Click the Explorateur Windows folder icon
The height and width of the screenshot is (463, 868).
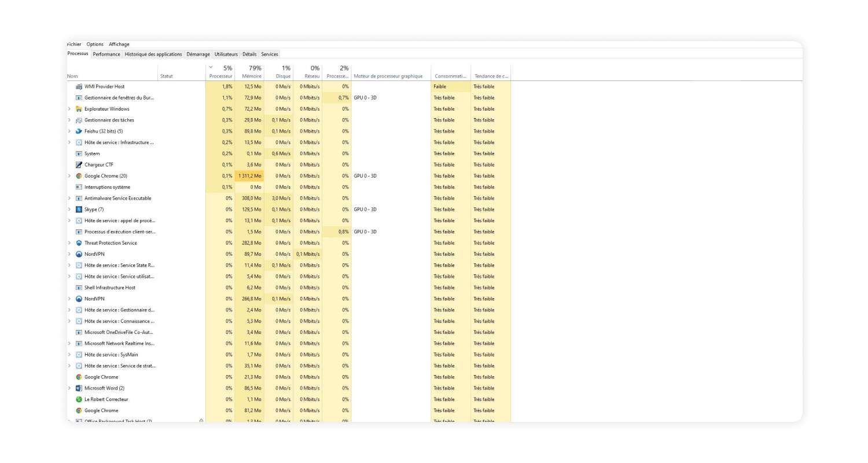[x=79, y=109]
